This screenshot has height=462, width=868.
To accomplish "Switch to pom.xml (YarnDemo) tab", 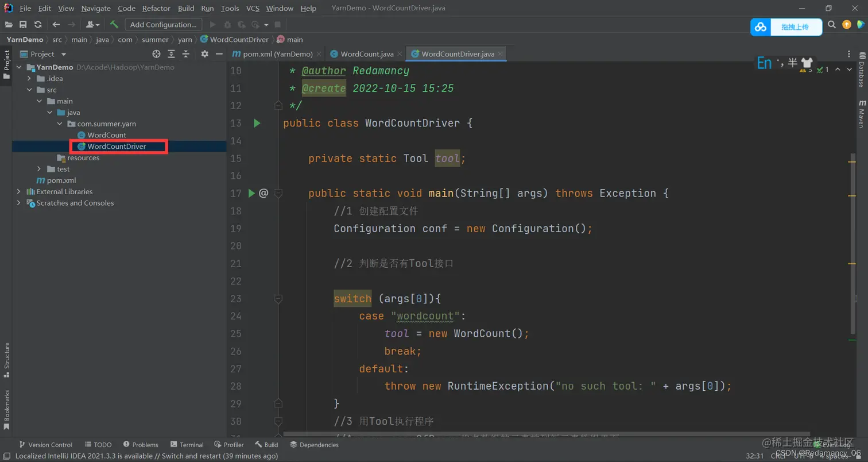I will pyautogui.click(x=276, y=54).
